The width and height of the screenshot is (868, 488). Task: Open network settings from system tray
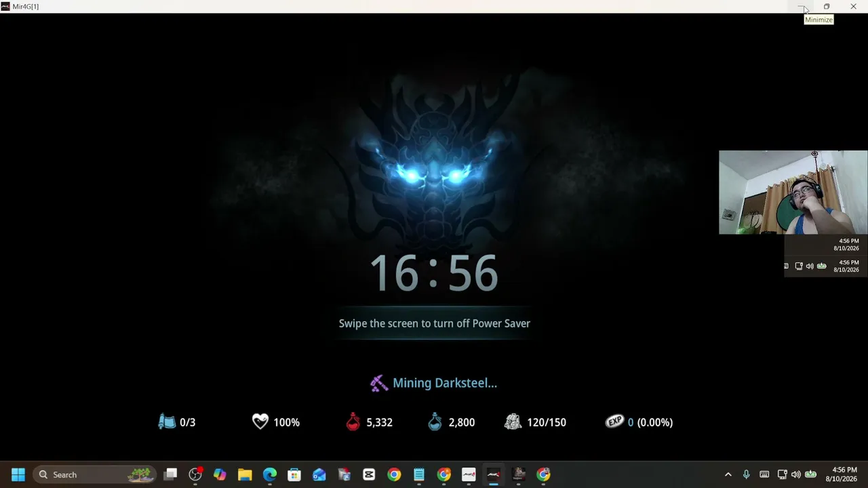(x=782, y=474)
